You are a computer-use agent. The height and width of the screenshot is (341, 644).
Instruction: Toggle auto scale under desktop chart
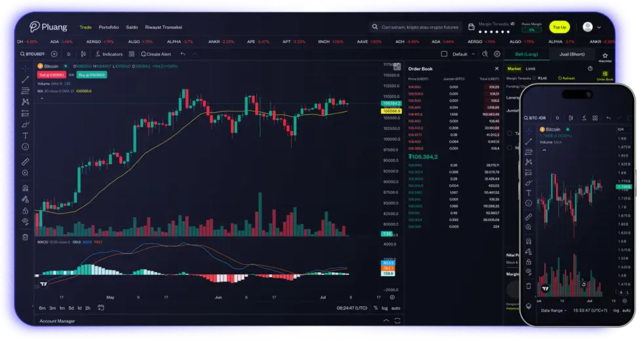[x=396, y=308]
